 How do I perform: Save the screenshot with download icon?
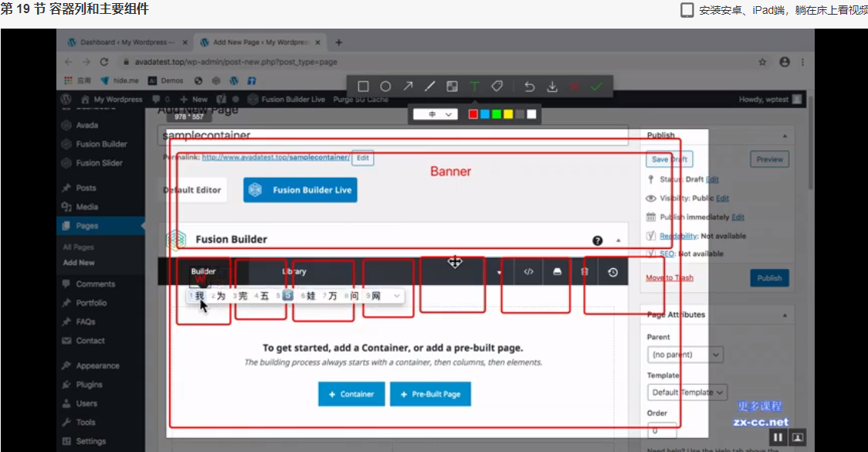point(552,87)
